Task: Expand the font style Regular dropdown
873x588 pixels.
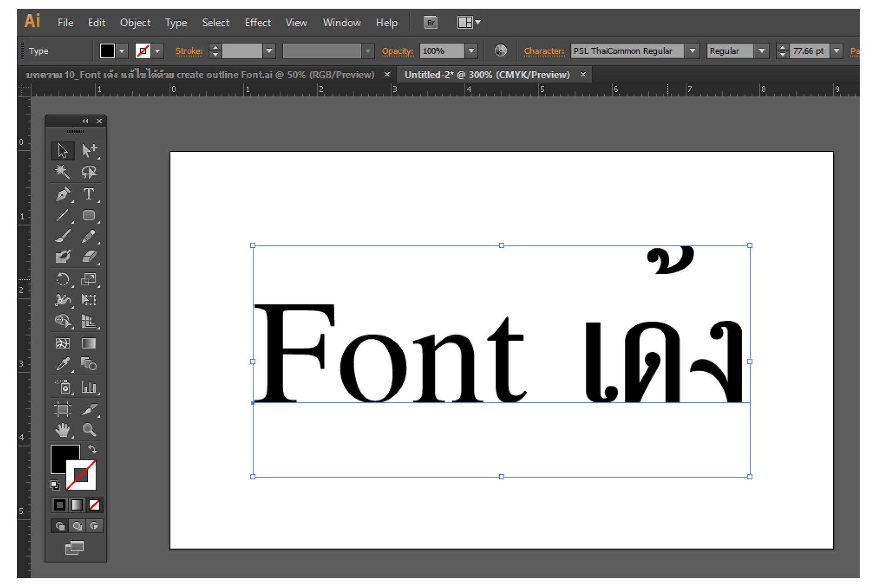Action: [x=762, y=51]
